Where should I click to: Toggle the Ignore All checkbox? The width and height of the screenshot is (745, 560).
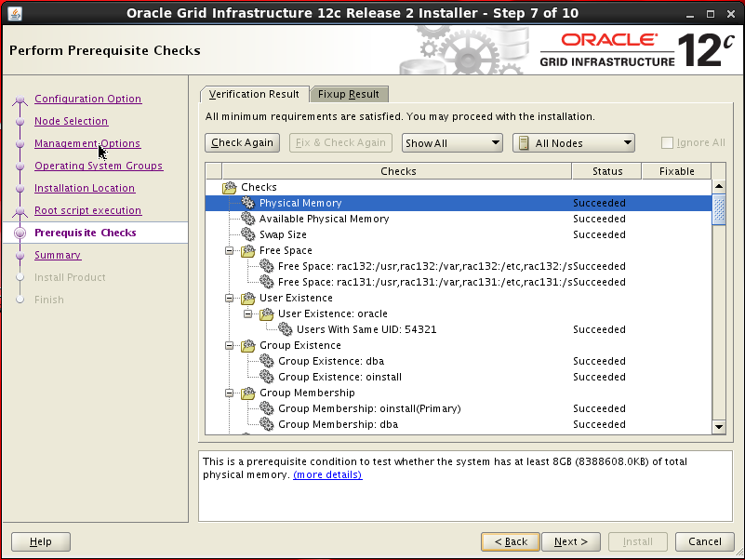point(667,142)
